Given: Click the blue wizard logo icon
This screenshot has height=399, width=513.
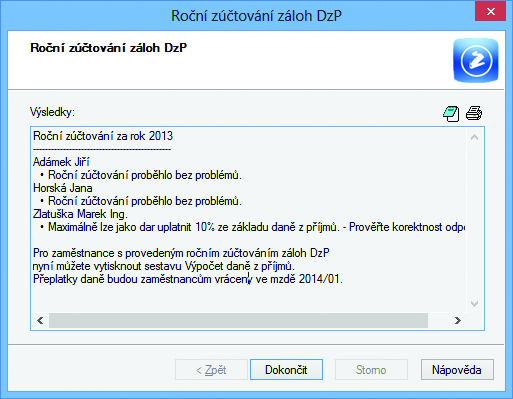Looking at the screenshot, I should point(476,60).
